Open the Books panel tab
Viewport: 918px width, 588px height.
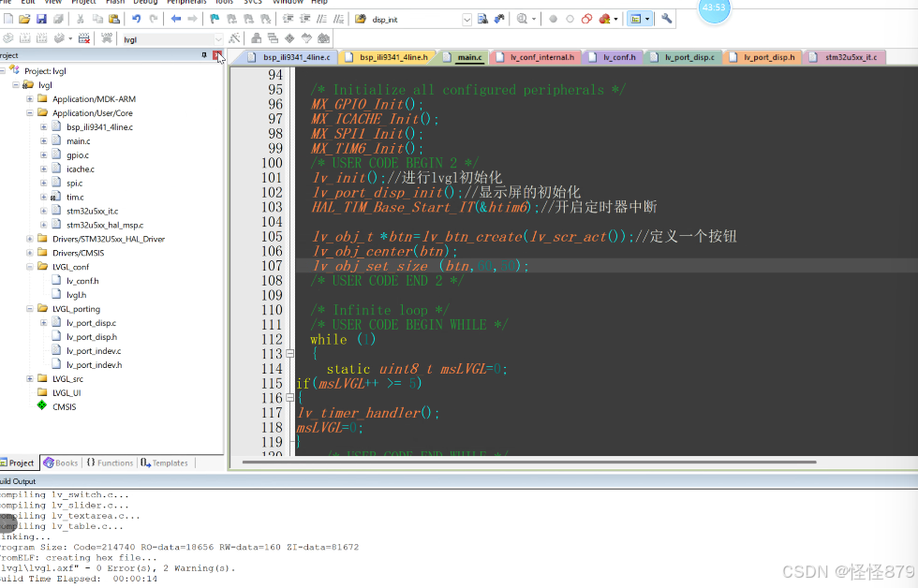click(x=61, y=463)
